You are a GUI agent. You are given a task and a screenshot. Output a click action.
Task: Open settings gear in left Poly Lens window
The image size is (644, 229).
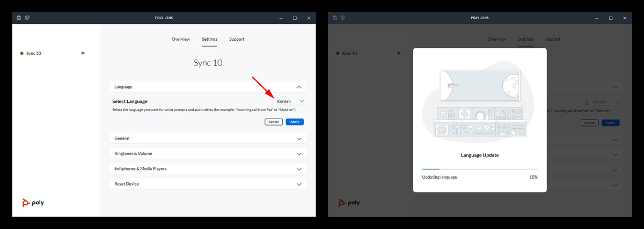27,18
